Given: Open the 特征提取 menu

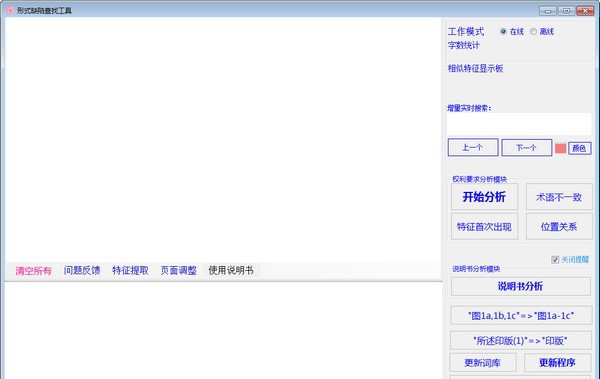Looking at the screenshot, I should tap(130, 270).
